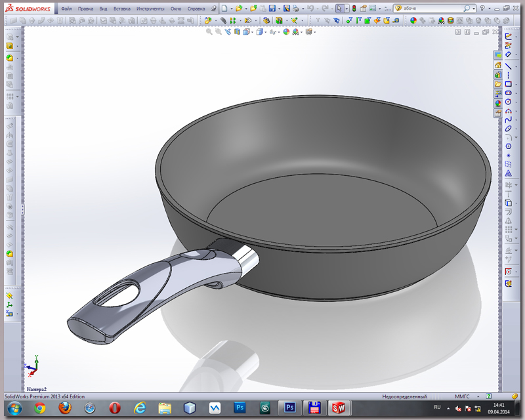Select the Circle sketch tool

(508, 102)
